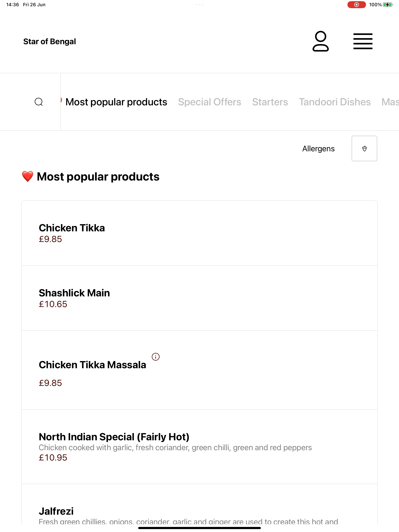
Task: Open the hamburger menu
Action: pos(363,41)
